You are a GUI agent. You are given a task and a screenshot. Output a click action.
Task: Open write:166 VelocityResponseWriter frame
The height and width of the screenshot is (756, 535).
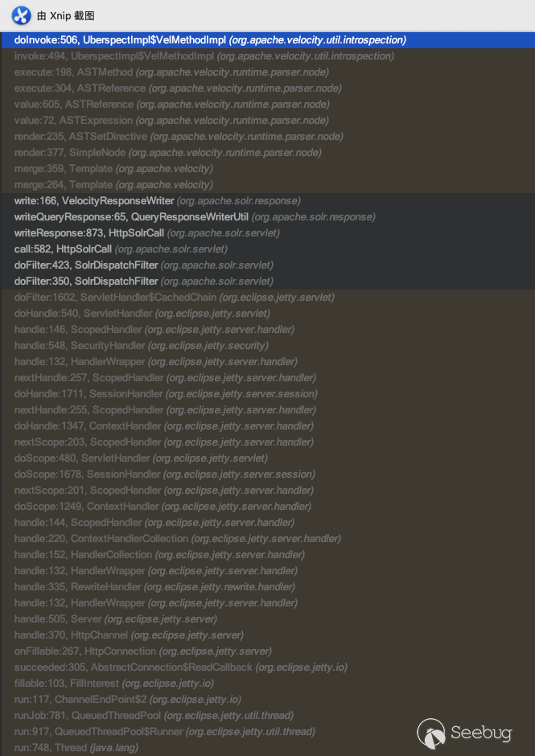[x=157, y=201]
